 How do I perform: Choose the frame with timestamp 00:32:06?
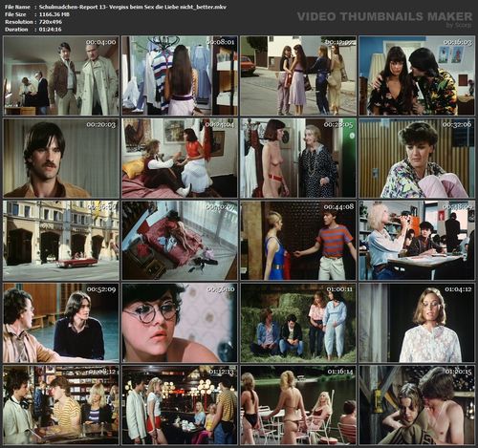click(x=417, y=158)
